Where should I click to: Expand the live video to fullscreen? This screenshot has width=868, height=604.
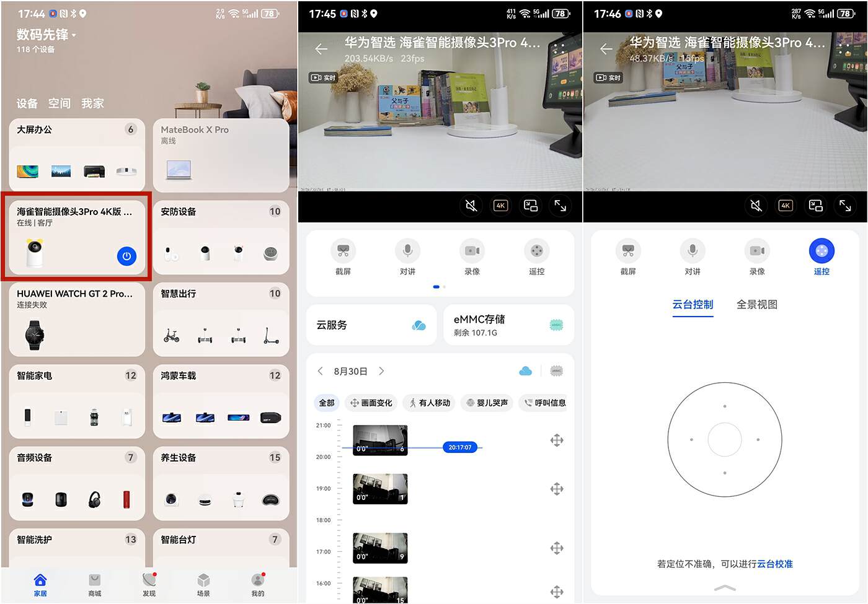[560, 205]
